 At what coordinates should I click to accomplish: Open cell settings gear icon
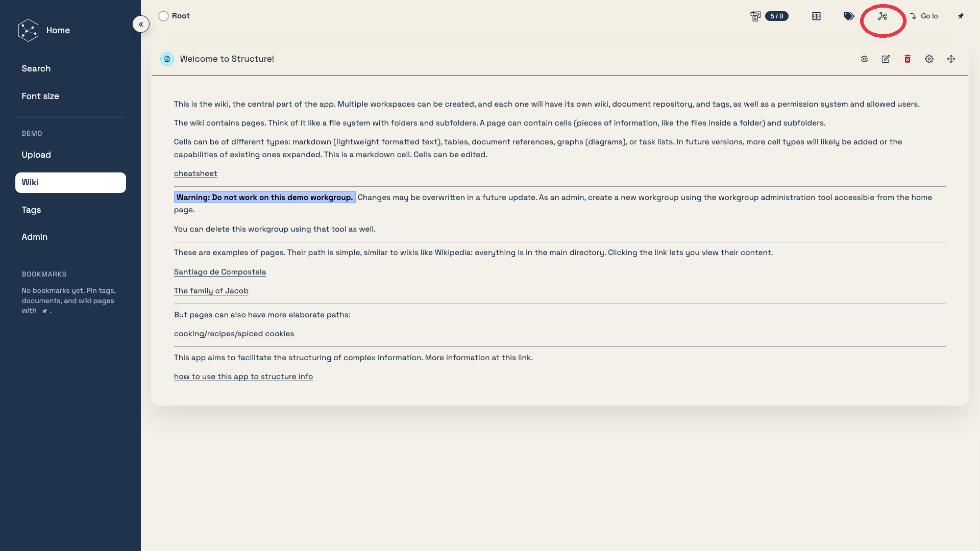click(929, 59)
